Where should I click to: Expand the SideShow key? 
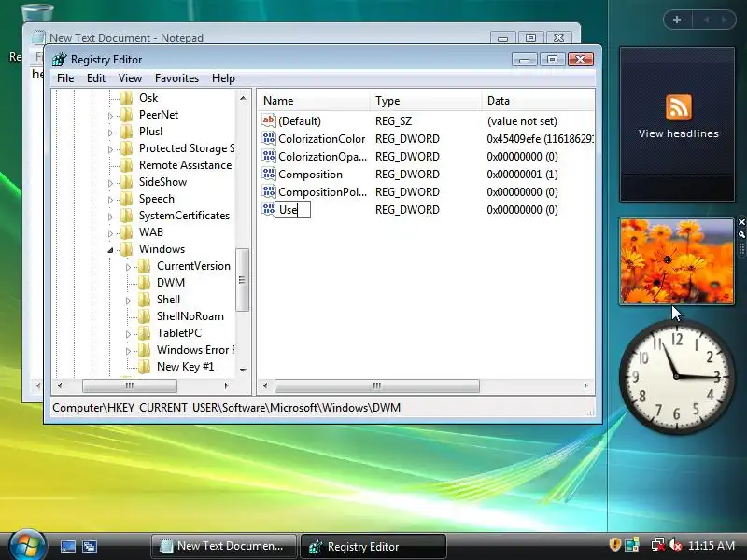coord(110,183)
